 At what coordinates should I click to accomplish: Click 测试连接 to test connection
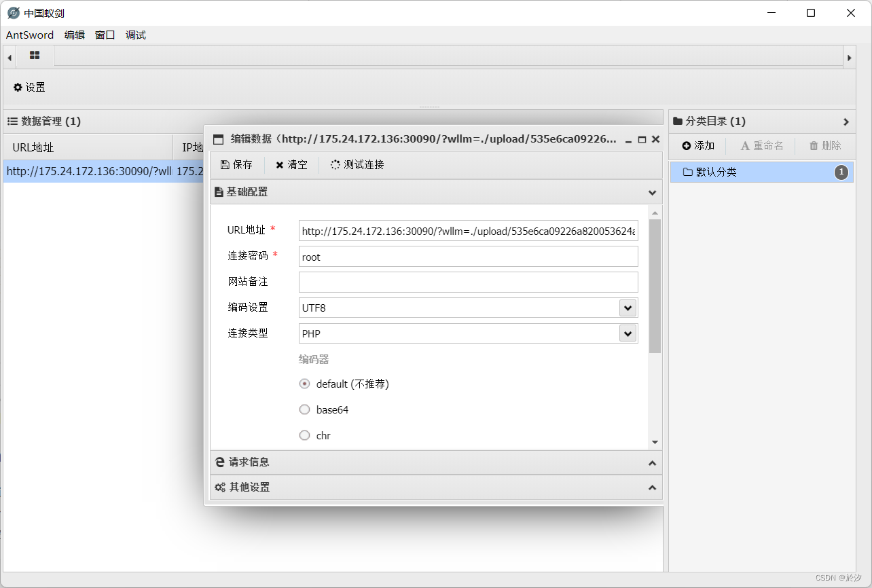pos(357,165)
